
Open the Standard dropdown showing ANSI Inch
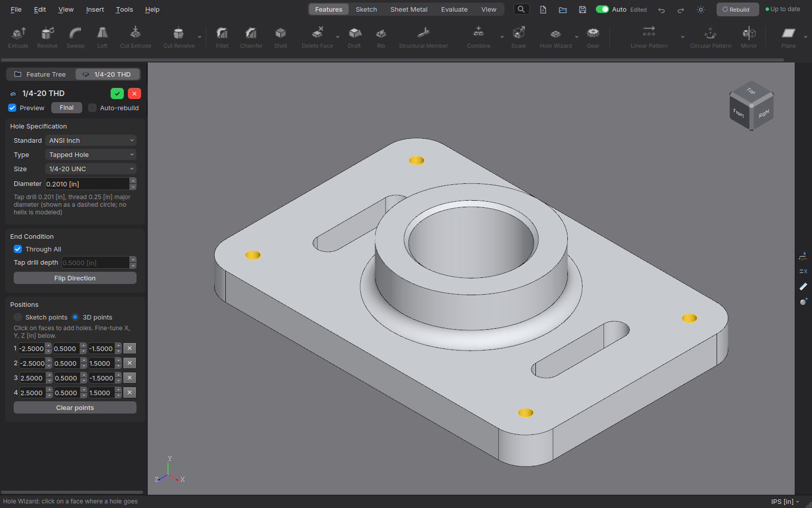(91, 140)
